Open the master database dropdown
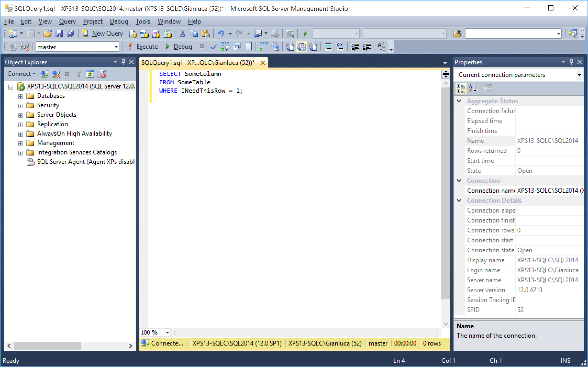The image size is (588, 367). click(116, 47)
